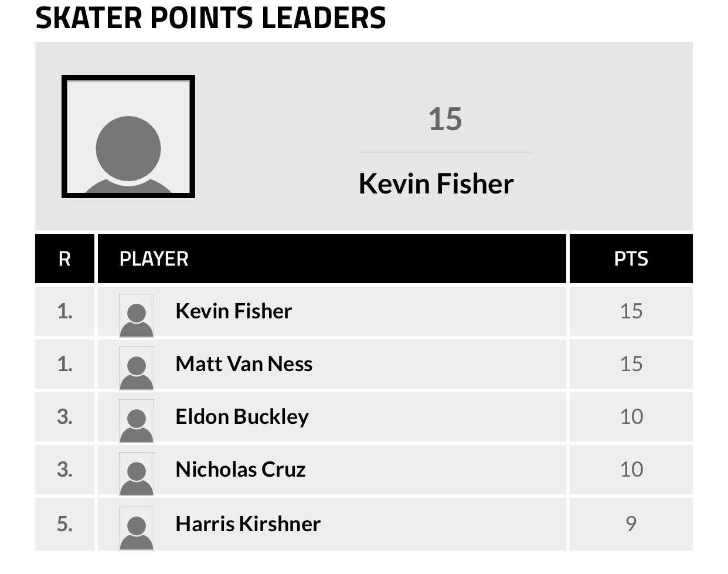Click the Skater Points Leaders heading
728x574 pixels.
210,18
